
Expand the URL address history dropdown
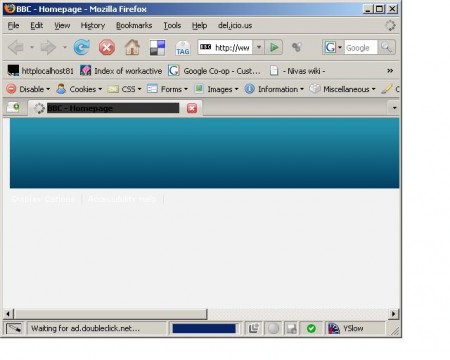point(259,47)
